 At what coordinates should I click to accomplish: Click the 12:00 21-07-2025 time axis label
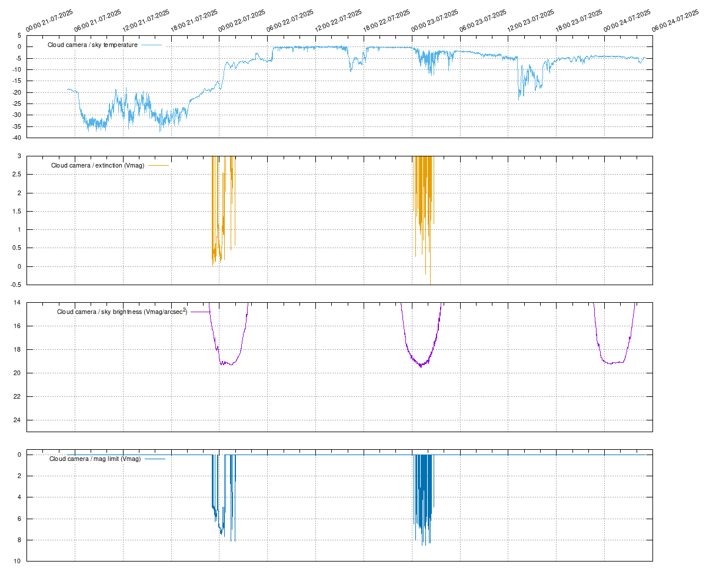click(145, 21)
